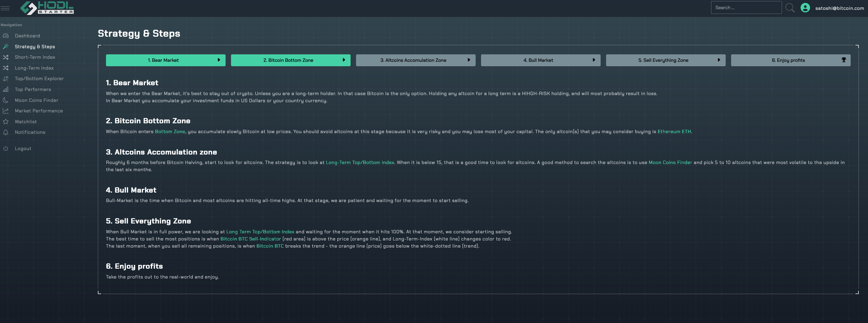Screen dimensions: 868x323
Task: Open Market Performance page
Action: pyautogui.click(x=39, y=111)
